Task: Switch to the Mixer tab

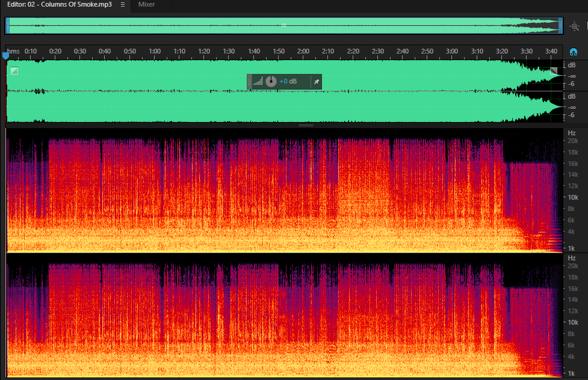Action: point(146,4)
